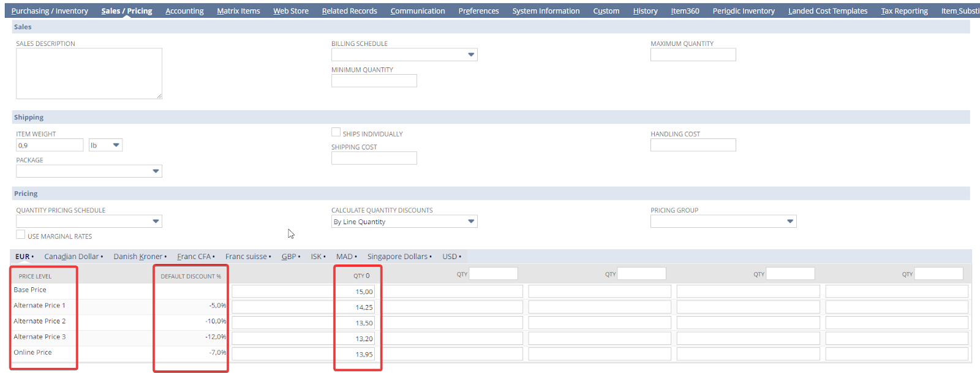Open the Calculate Quantity Discounts dropdown
The width and height of the screenshot is (980, 373).
tap(404, 221)
